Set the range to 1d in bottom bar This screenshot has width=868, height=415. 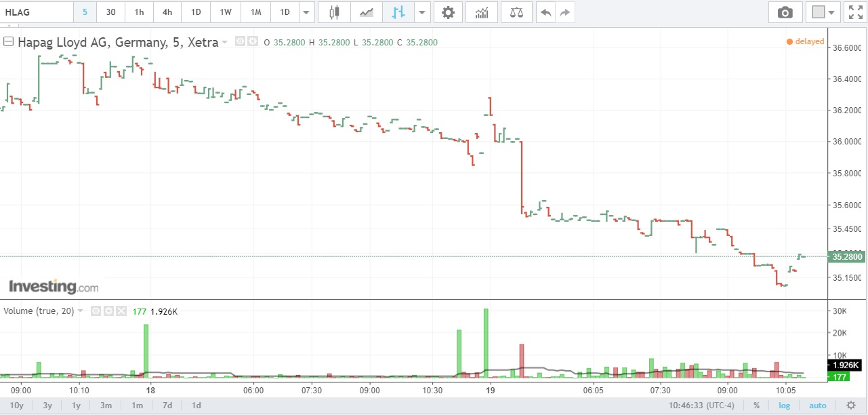(196, 406)
